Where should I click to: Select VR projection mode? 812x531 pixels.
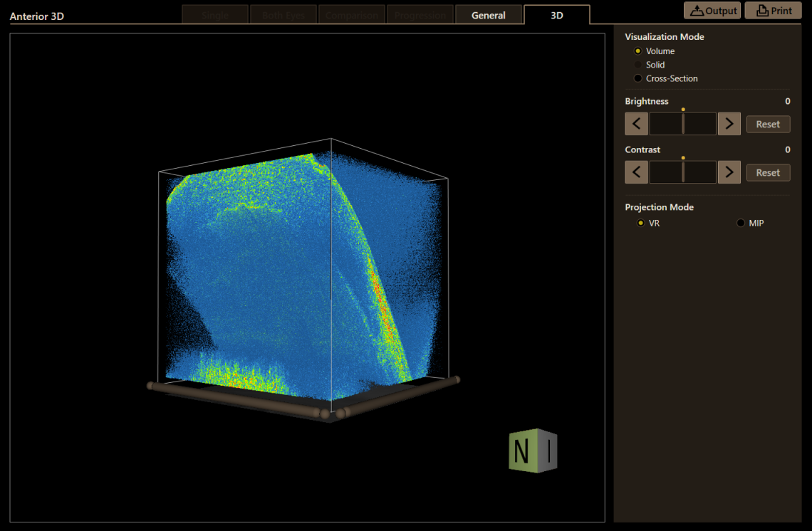point(640,223)
